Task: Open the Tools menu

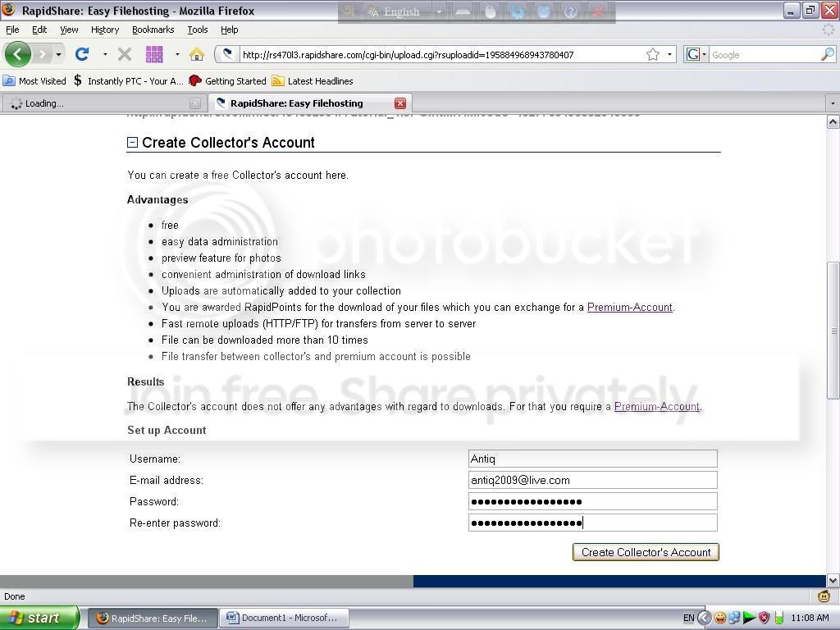Action: click(197, 30)
